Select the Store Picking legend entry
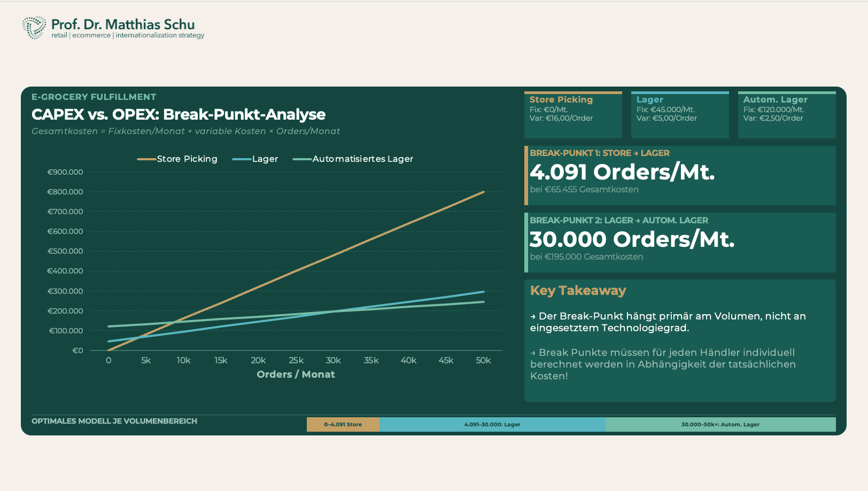 pos(177,159)
